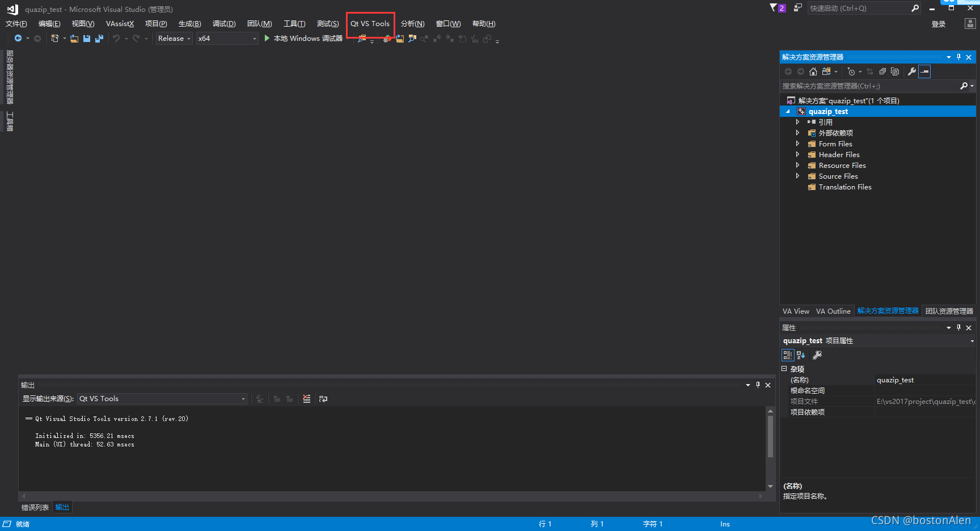Open the project properties object dropdown
Image resolution: width=980 pixels, height=531 pixels.
[x=972, y=341]
